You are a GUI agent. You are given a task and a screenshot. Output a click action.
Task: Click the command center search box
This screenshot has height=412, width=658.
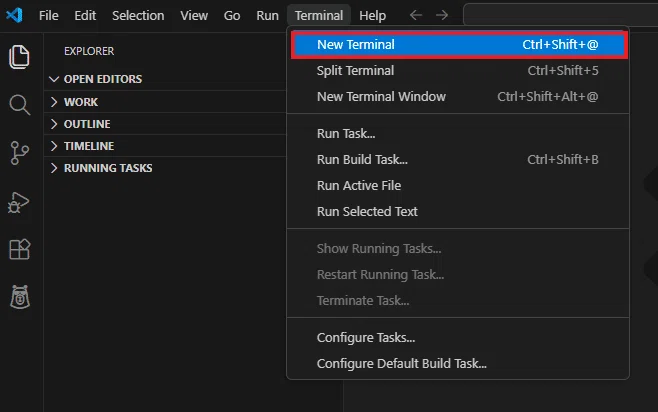[561, 15]
